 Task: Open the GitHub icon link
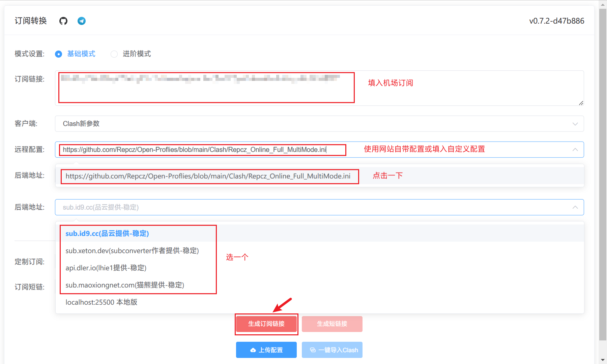click(x=63, y=21)
